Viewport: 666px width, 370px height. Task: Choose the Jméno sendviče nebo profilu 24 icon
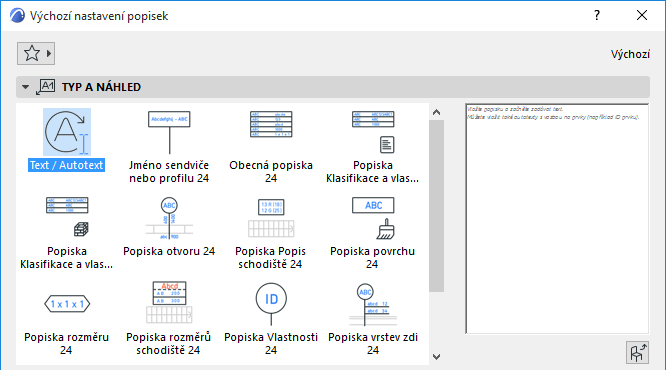point(169,132)
